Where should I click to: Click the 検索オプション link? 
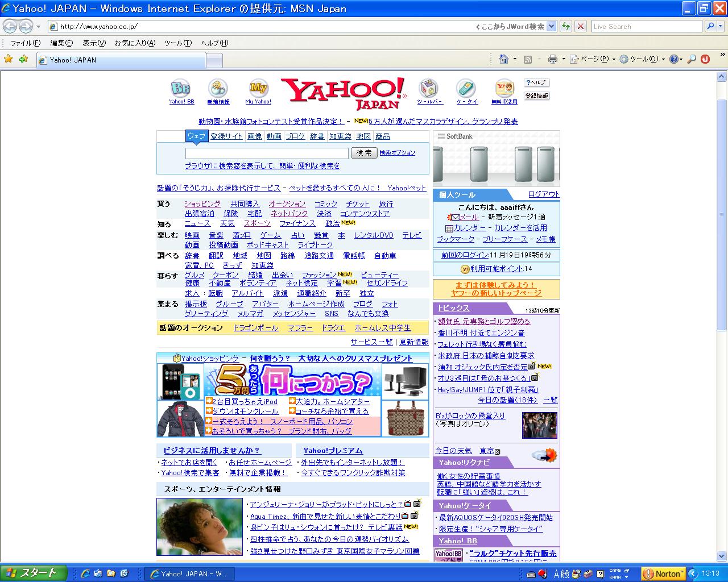click(398, 153)
